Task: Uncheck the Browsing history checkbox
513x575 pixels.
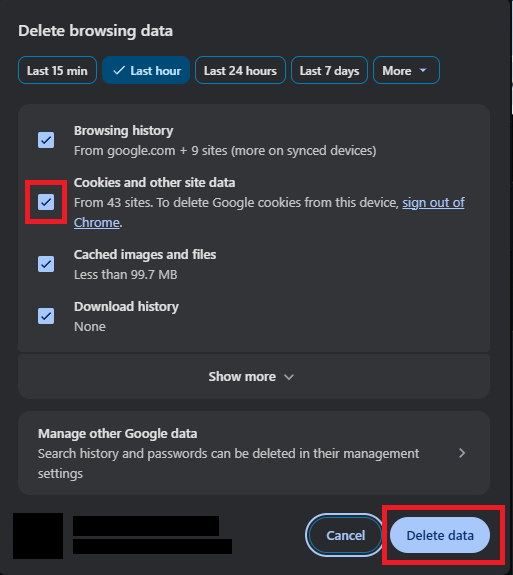Action: click(x=46, y=140)
